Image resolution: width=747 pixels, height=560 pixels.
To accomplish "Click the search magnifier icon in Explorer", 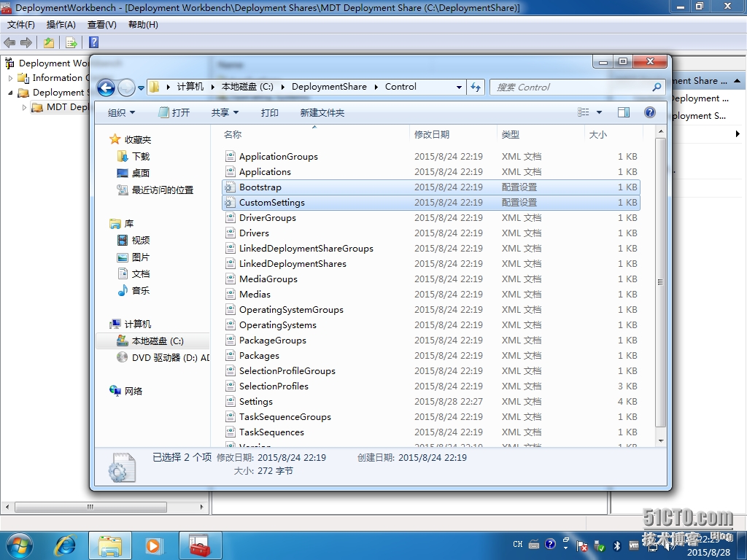I will point(657,87).
